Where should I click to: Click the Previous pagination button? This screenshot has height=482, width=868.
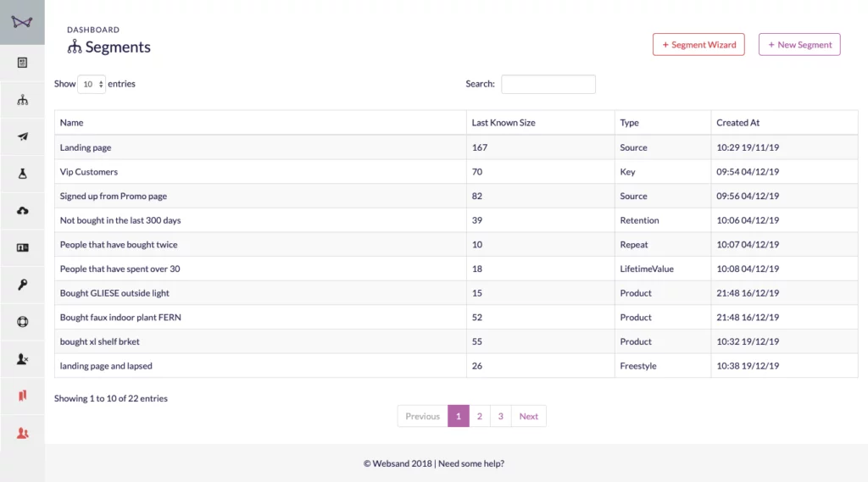(422, 416)
